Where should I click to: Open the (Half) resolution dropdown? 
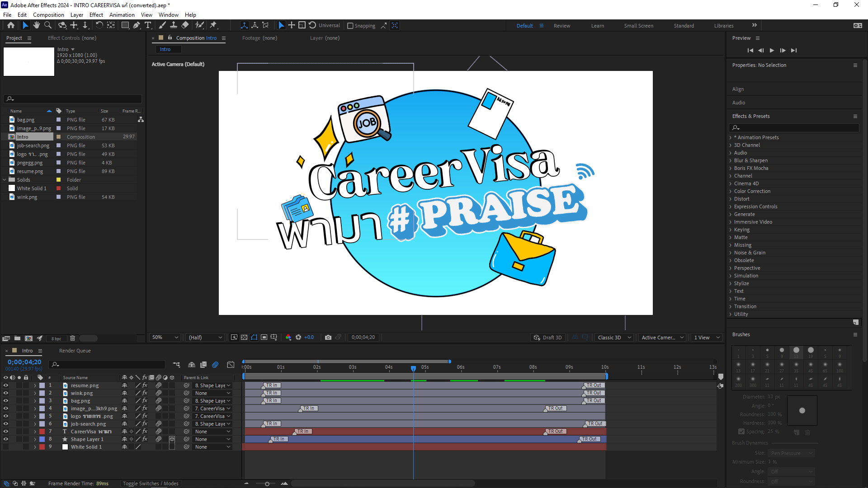coord(205,338)
